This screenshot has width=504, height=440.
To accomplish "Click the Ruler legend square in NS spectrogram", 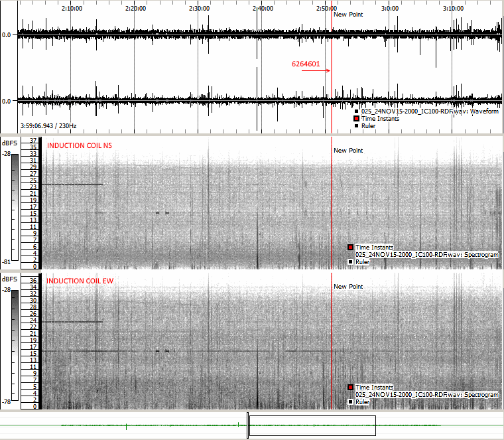I will pyautogui.click(x=351, y=261).
